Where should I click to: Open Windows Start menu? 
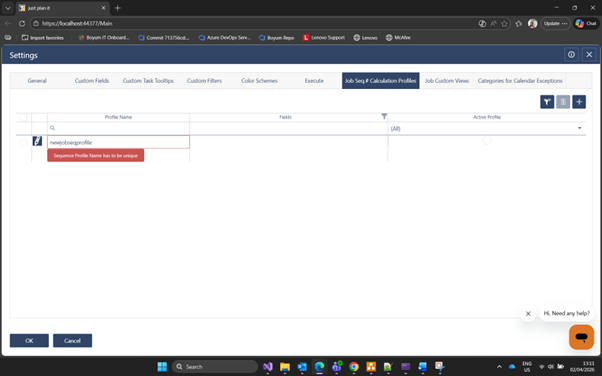[x=162, y=367]
